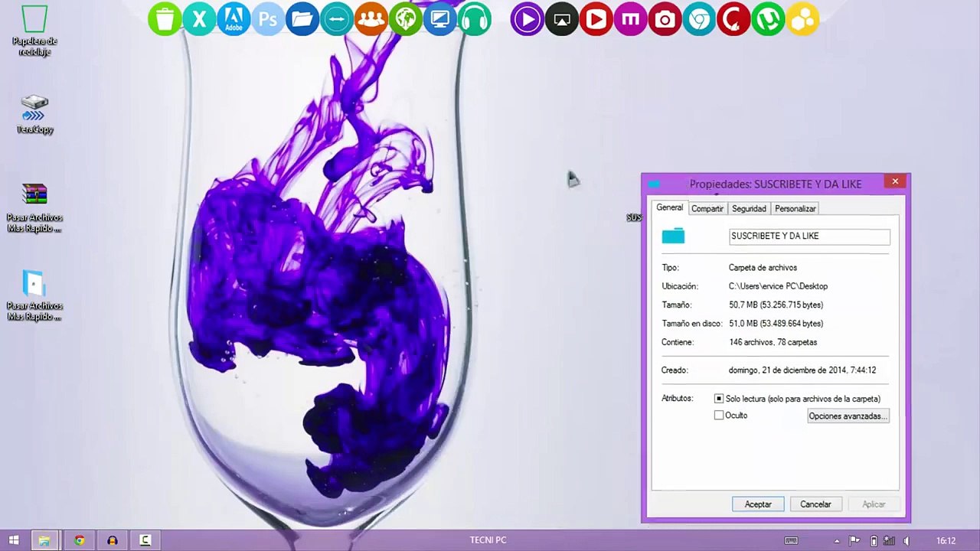Viewport: 980px width, 551px height.
Task: Launch uTorrent from the dock
Action: tap(768, 19)
